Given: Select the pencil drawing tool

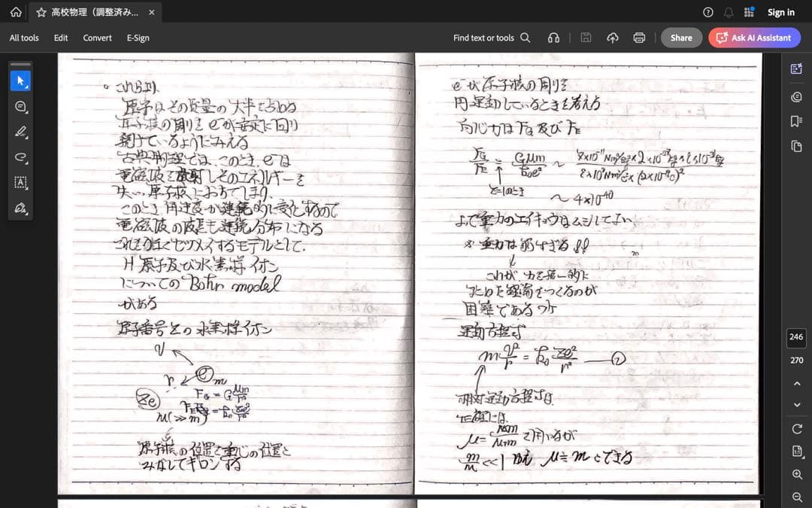Looking at the screenshot, I should (20, 132).
